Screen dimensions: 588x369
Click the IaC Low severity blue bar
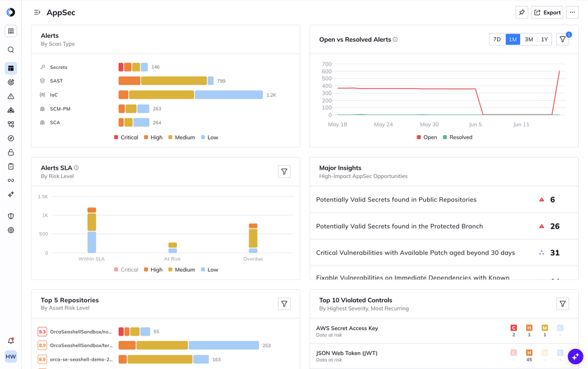point(229,95)
